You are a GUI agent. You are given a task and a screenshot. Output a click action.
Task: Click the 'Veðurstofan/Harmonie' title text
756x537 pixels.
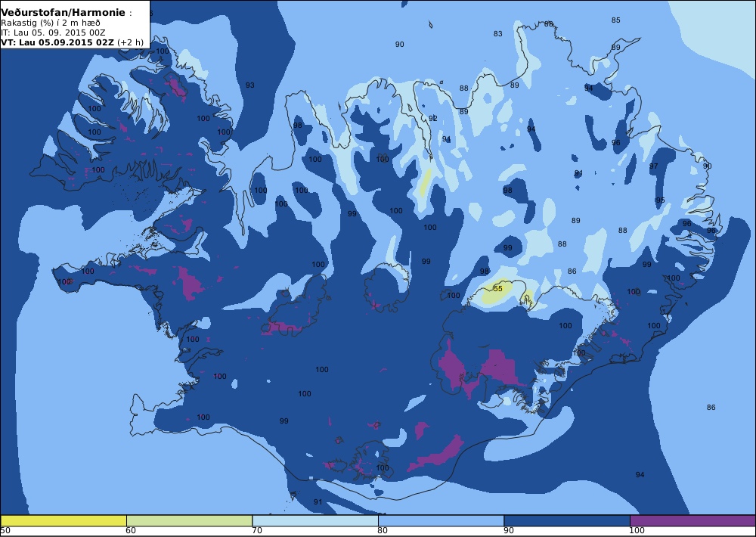pyautogui.click(x=64, y=13)
